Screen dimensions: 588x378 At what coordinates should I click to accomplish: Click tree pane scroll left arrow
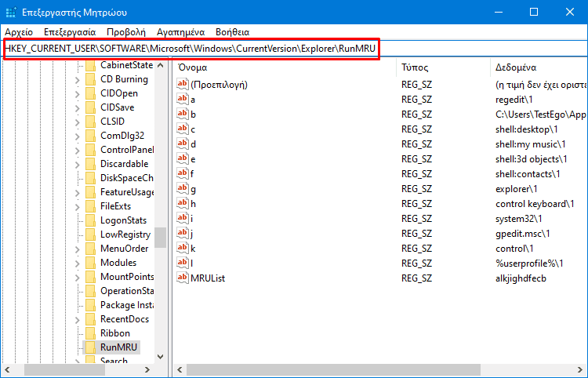coord(7,369)
